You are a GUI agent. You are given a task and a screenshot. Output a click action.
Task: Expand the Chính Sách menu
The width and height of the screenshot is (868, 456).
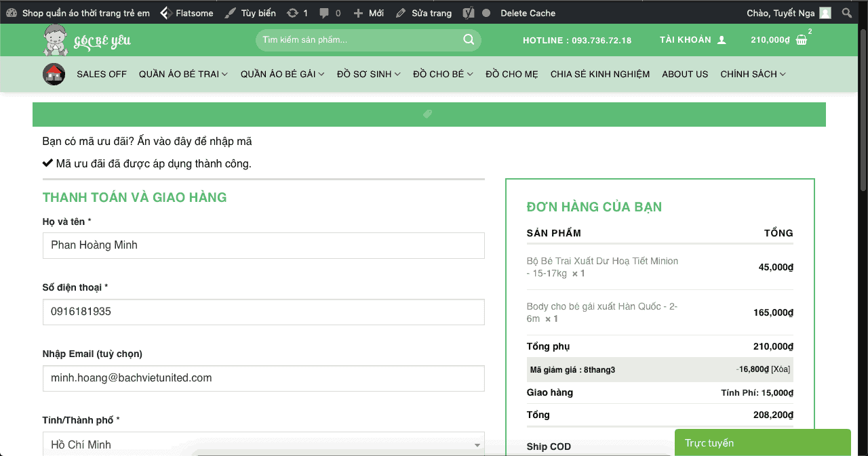753,75
